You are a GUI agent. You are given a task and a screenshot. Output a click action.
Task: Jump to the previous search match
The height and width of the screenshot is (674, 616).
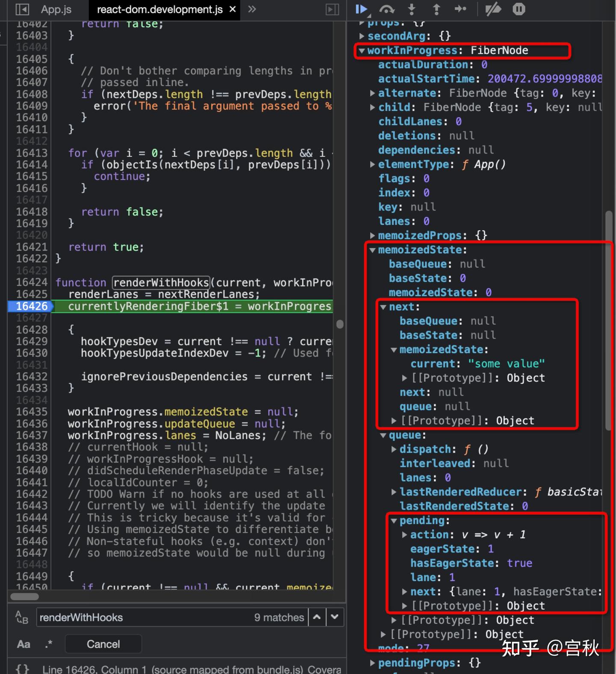coord(317,617)
